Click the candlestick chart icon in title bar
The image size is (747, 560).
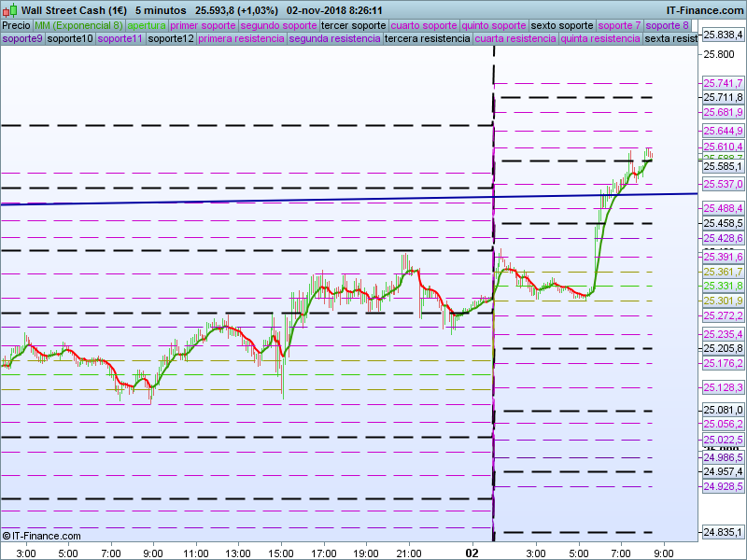coord(9,9)
